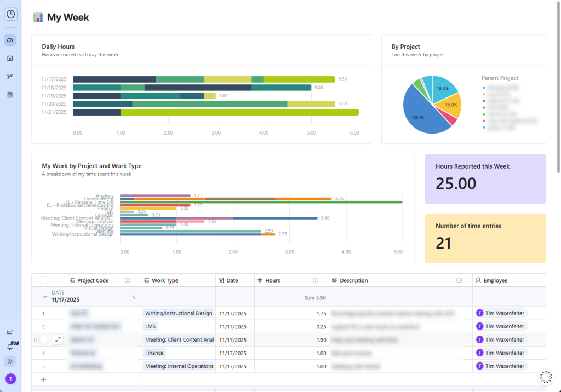Image resolution: width=561 pixels, height=392 pixels.
Task: Click info icon in Project Code column header
Action: point(127,280)
